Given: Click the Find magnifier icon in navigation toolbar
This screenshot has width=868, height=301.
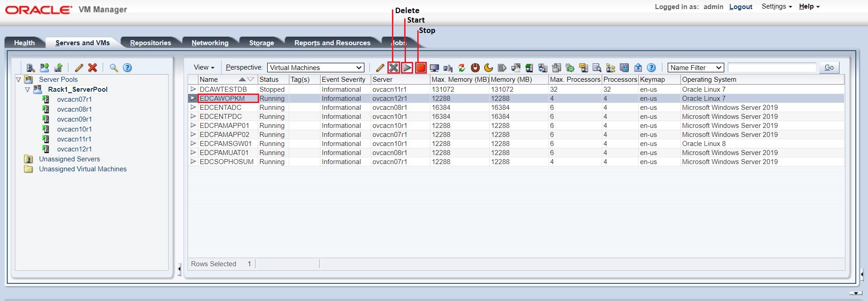Looking at the screenshot, I should (114, 68).
